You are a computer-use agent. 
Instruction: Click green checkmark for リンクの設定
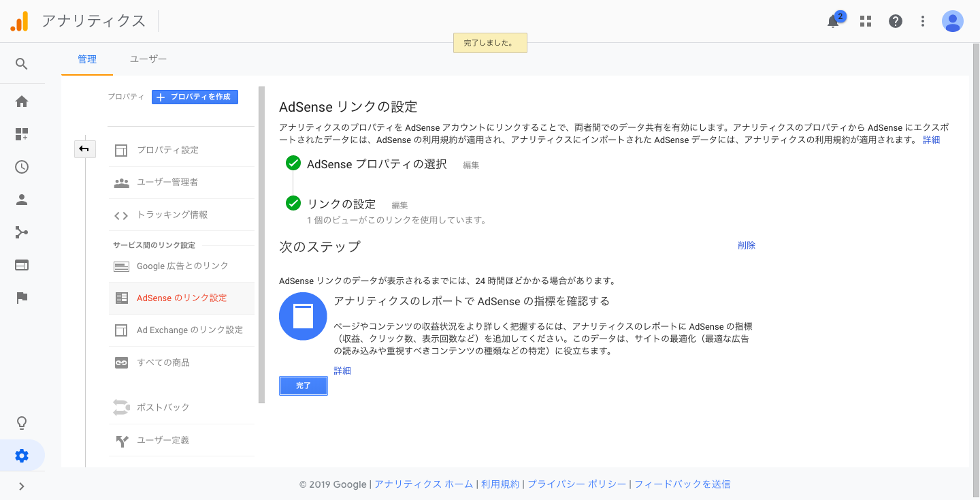293,203
